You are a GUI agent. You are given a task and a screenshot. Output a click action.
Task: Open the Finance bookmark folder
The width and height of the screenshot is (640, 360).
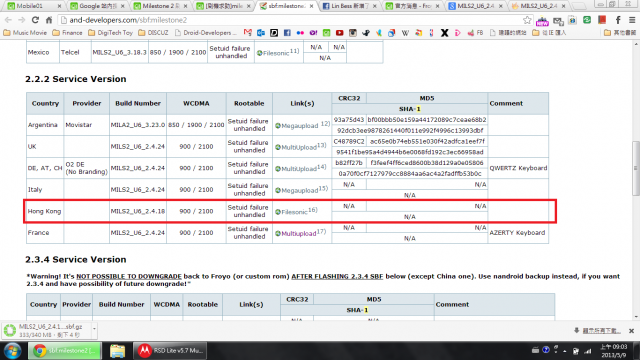click(x=67, y=33)
